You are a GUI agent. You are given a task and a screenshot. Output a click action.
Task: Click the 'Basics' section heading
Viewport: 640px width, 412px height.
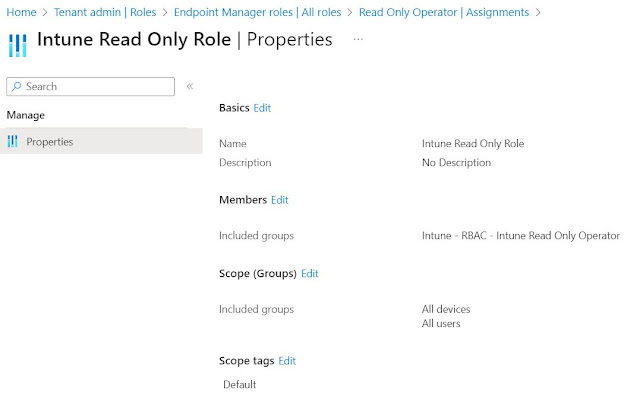click(x=234, y=108)
